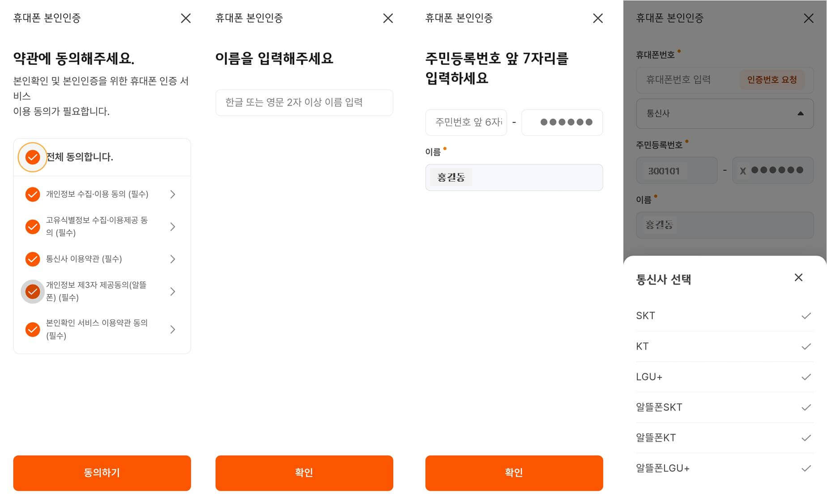Click 확인 on the name entry screen
This screenshot has height=504, width=827.
coord(304,473)
